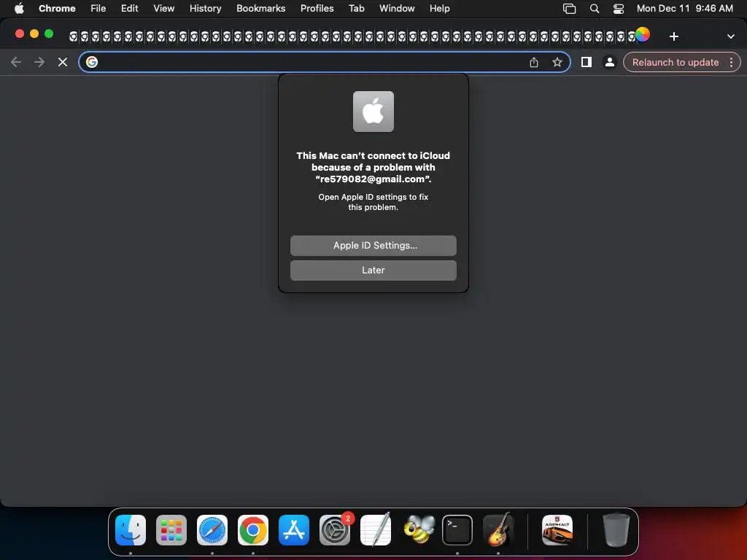This screenshot has width=747, height=560.
Task: Click the Apple ID Settings button
Action: pos(373,245)
